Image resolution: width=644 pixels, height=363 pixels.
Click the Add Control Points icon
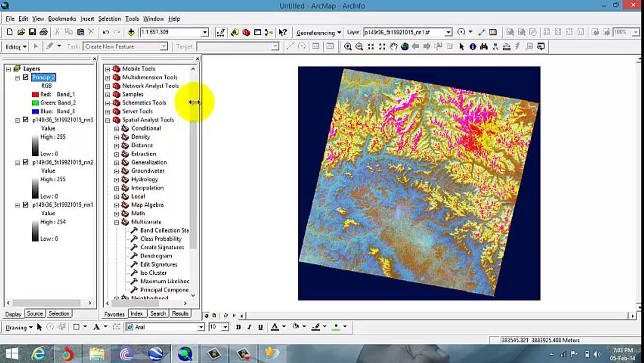pyautogui.click(x=482, y=32)
